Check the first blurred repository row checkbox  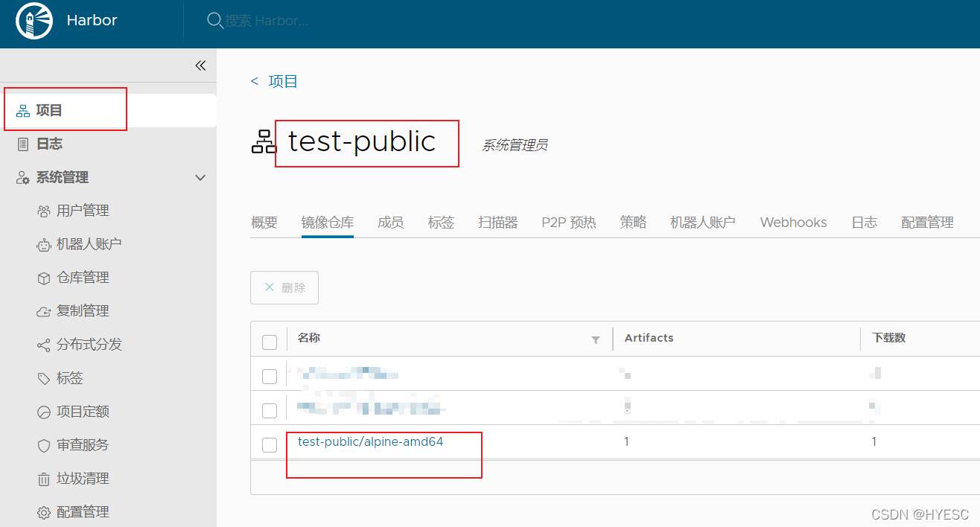click(270, 377)
